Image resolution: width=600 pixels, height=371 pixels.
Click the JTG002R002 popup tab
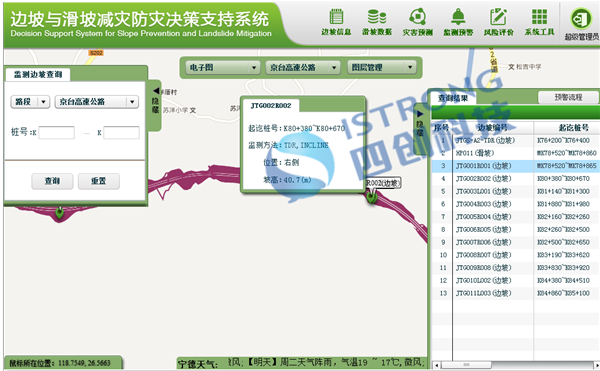tap(271, 105)
